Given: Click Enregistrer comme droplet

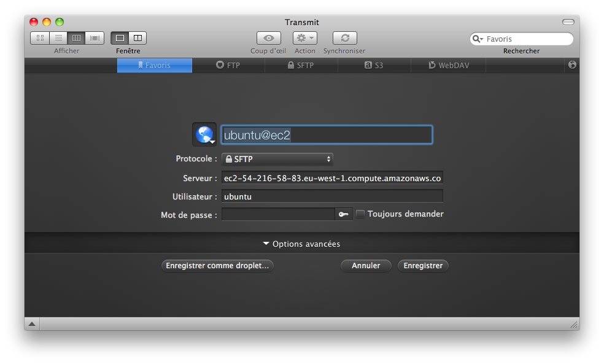Looking at the screenshot, I should click(x=217, y=265).
